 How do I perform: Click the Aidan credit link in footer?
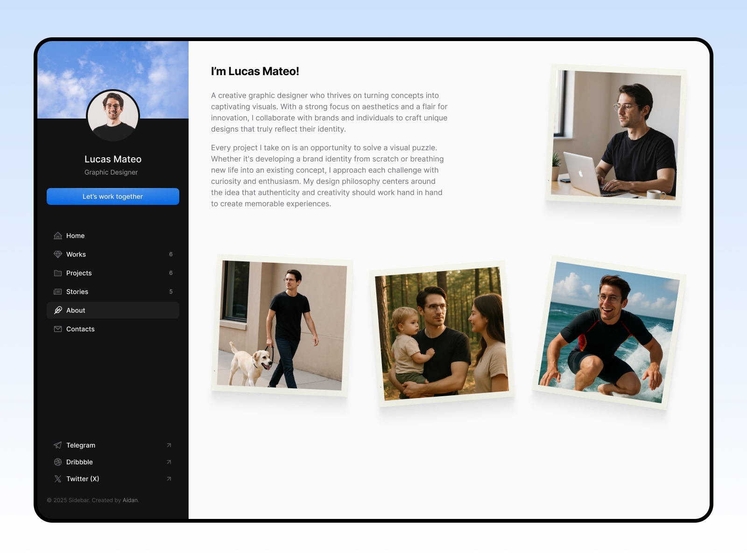click(131, 500)
